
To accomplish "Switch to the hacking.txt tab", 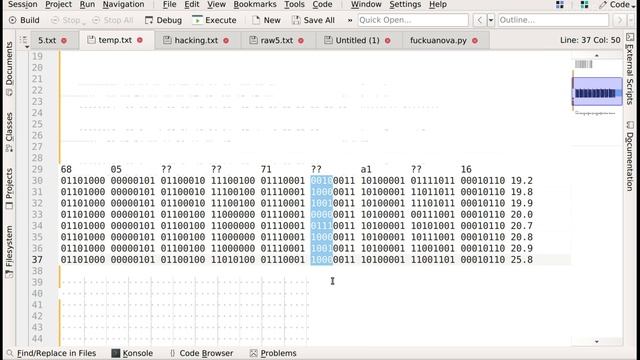I will pos(196,40).
